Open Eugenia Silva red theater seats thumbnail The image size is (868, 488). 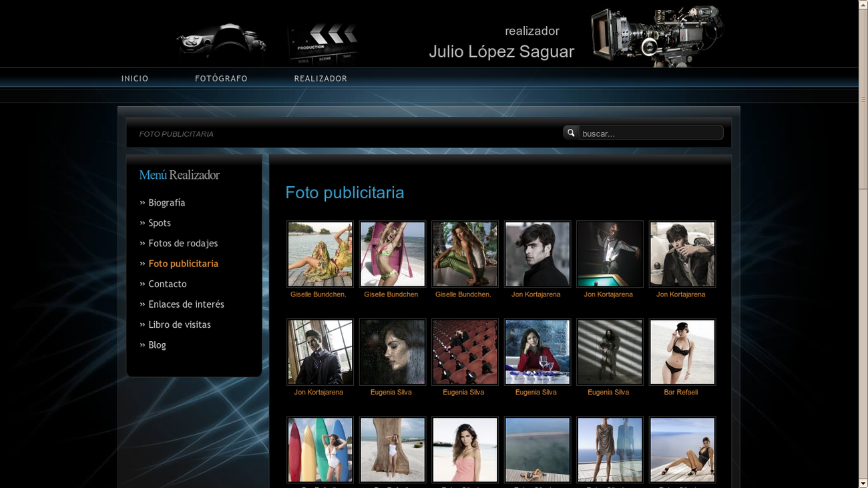[465, 352]
